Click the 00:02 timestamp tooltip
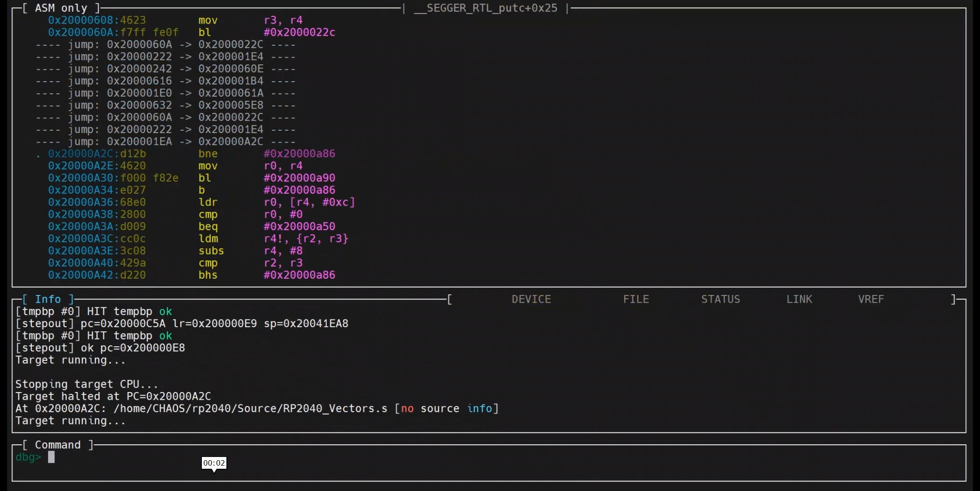Viewport: 980px width, 491px height. coord(214,463)
